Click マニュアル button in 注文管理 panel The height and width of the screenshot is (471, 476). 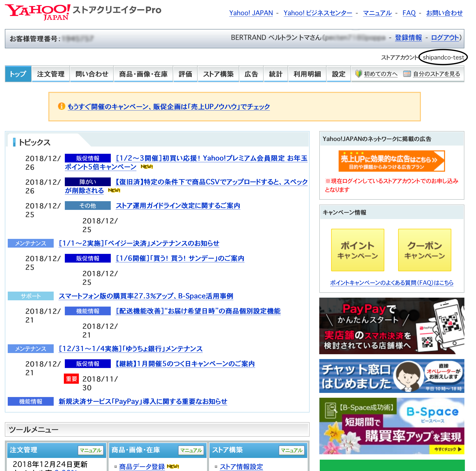coord(91,450)
